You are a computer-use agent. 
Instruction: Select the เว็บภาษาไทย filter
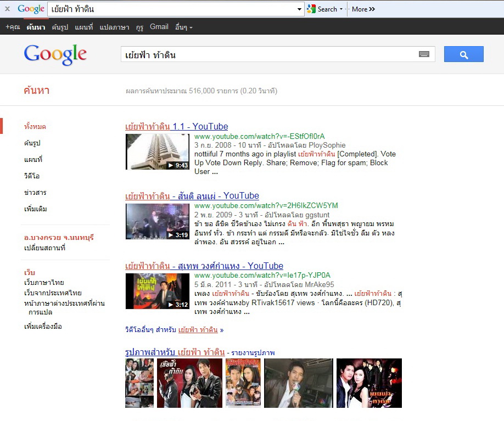pyautogui.click(x=44, y=283)
